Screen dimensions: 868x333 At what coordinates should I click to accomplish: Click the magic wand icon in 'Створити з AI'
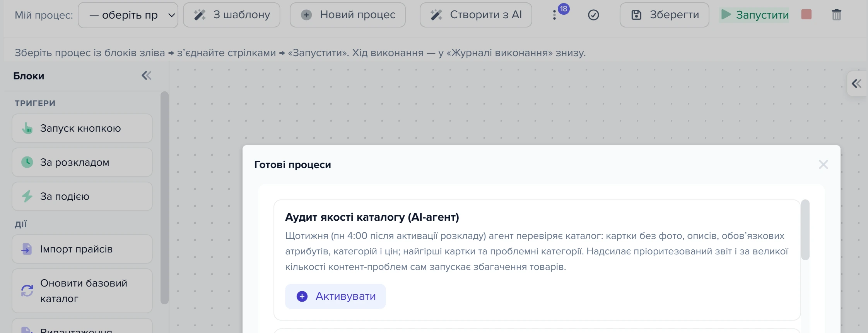tap(436, 15)
